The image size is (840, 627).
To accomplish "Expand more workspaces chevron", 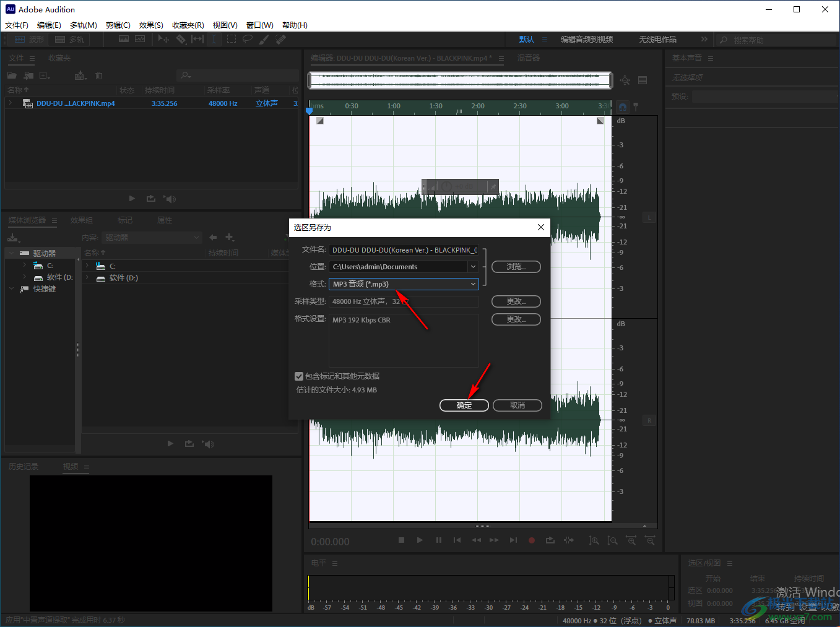I will pos(704,39).
